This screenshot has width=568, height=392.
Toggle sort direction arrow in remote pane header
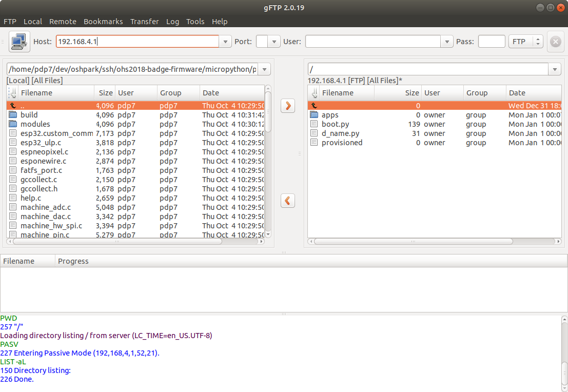click(x=315, y=93)
